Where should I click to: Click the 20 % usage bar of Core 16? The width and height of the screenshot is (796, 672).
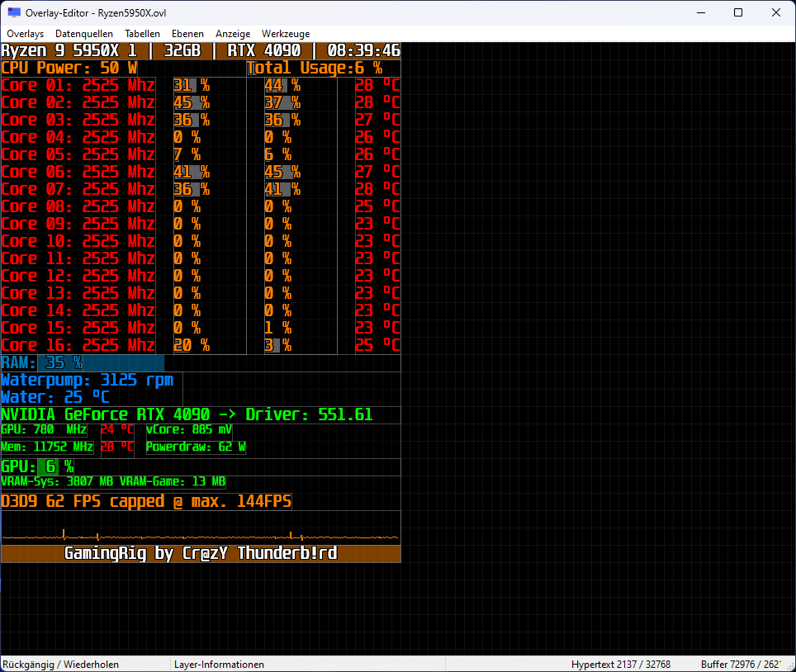pyautogui.click(x=192, y=345)
